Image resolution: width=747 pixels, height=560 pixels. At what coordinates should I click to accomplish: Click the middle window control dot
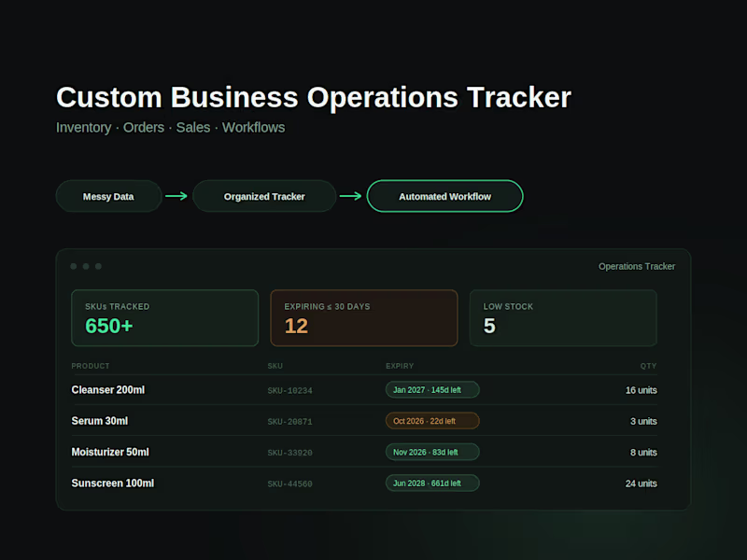[86, 266]
